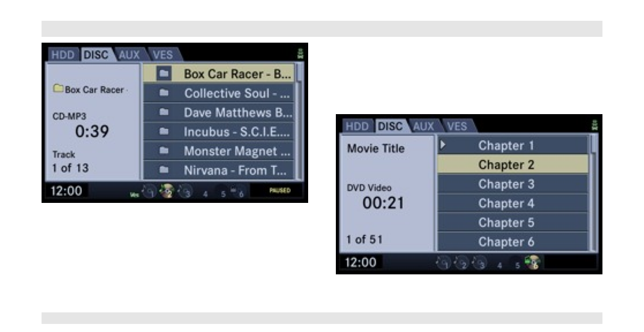Click the scrollbar beside the folder list
The width and height of the screenshot is (644, 332).
pos(299,122)
